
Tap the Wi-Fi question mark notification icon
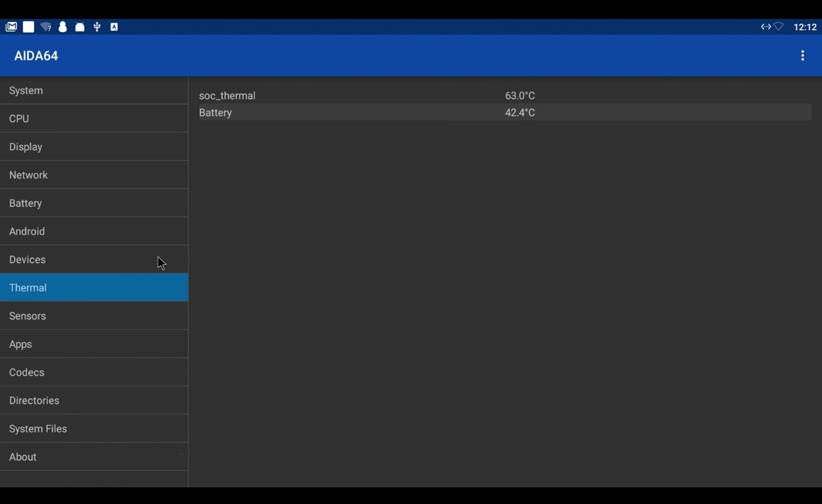[46, 27]
